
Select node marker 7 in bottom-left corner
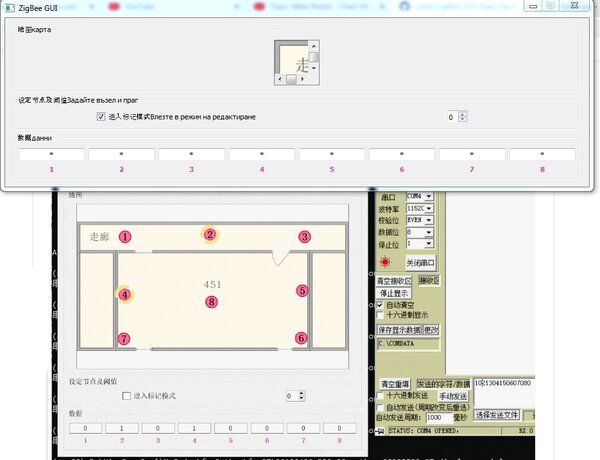(124, 339)
